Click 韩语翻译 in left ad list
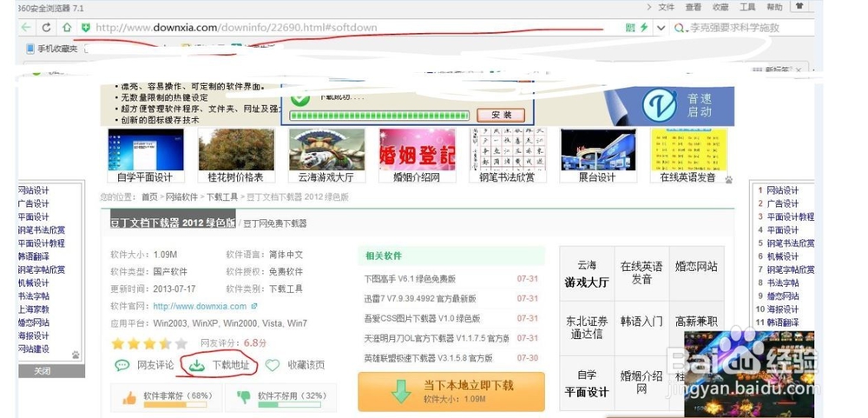 tap(33, 256)
